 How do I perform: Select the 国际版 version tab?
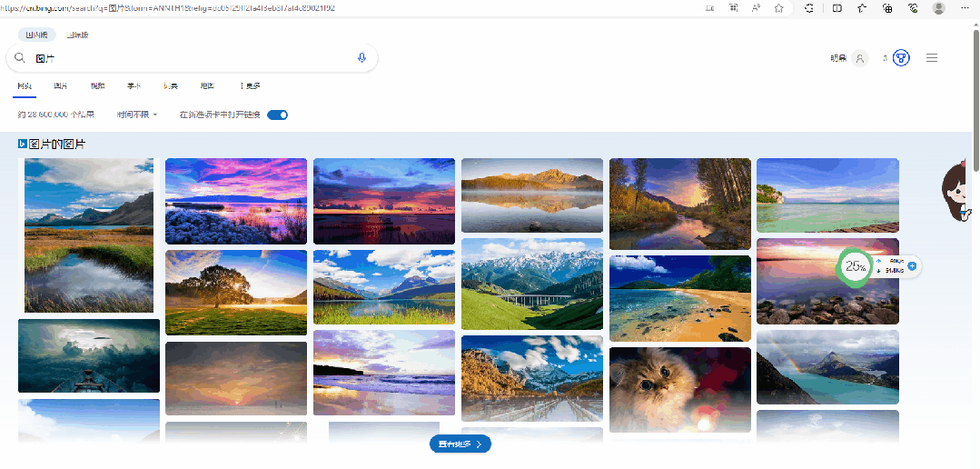tap(77, 35)
